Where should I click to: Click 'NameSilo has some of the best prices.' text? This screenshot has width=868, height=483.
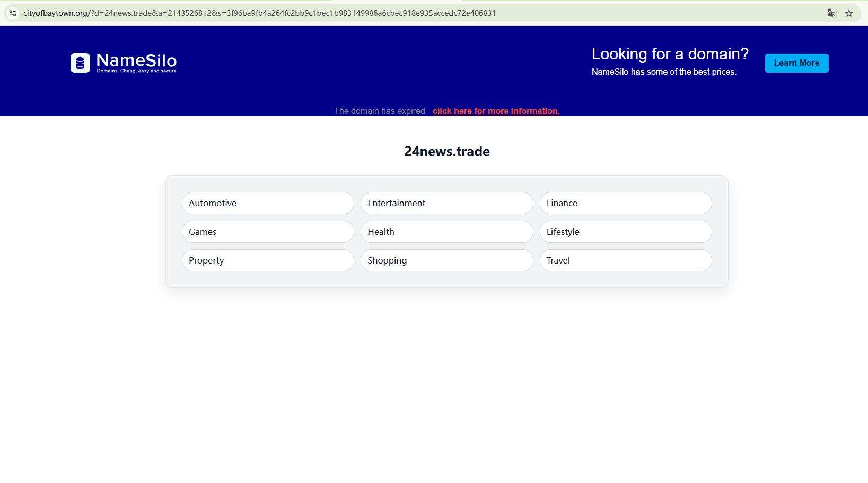[664, 72]
